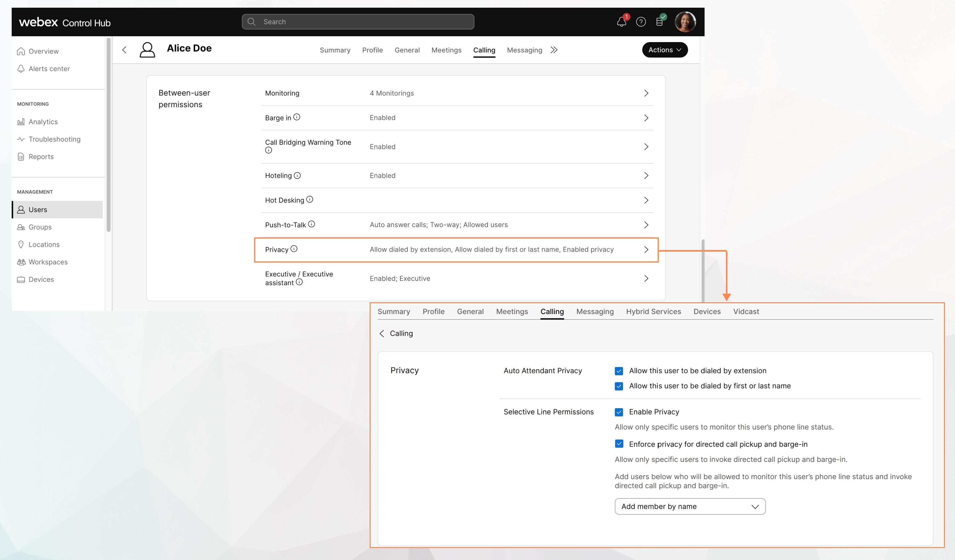Open the Groups management section
The width and height of the screenshot is (955, 560).
[x=39, y=227]
